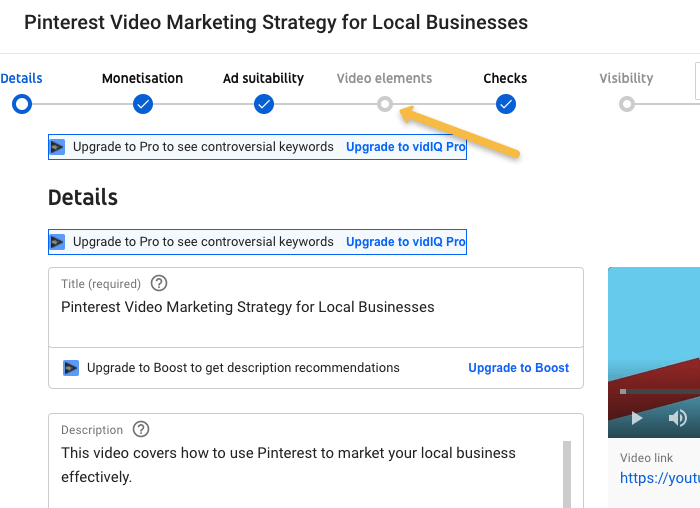Screen dimensions: 700x508
Task: Click the Checks checkmark circle
Action: (506, 104)
